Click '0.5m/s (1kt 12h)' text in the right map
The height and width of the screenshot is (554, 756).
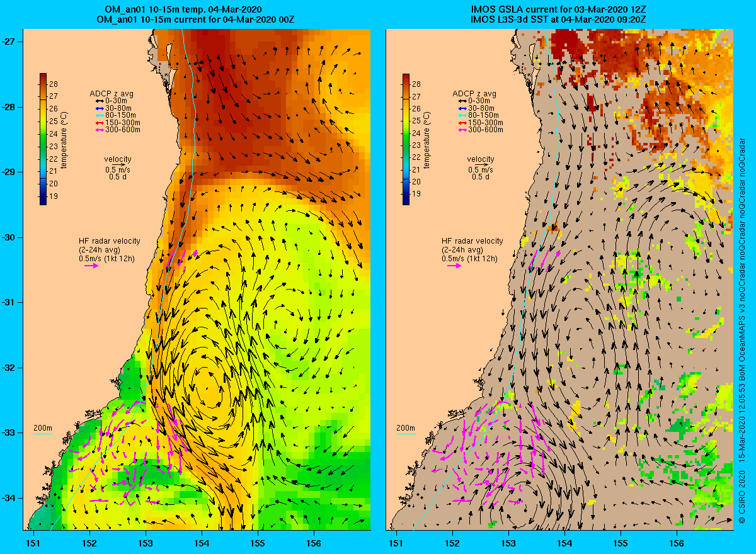point(469,259)
